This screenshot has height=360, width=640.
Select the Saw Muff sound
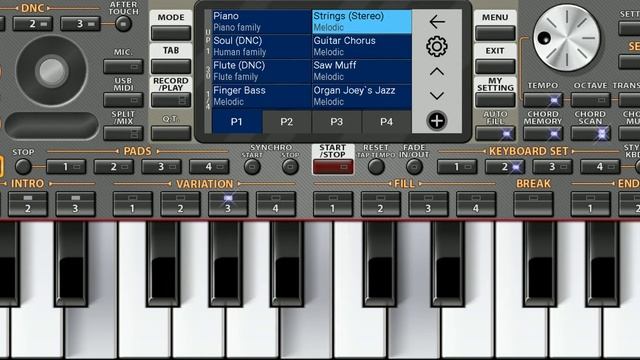[x=362, y=71]
